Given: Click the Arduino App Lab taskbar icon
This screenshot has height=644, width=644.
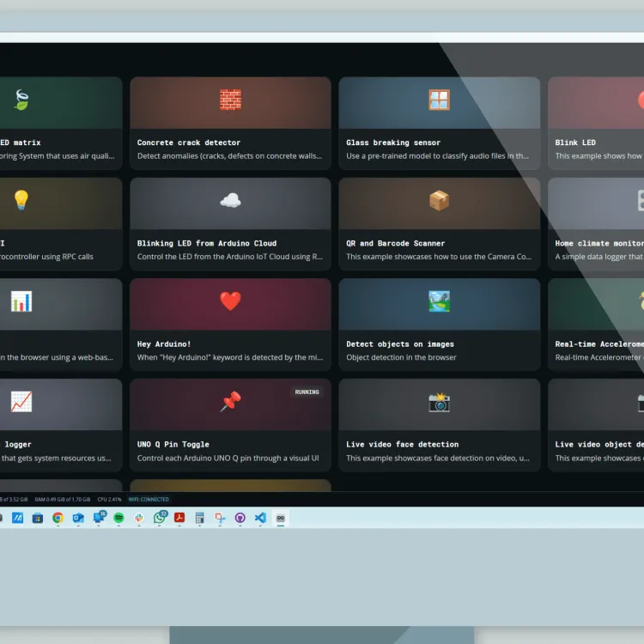Looking at the screenshot, I should click(x=281, y=518).
